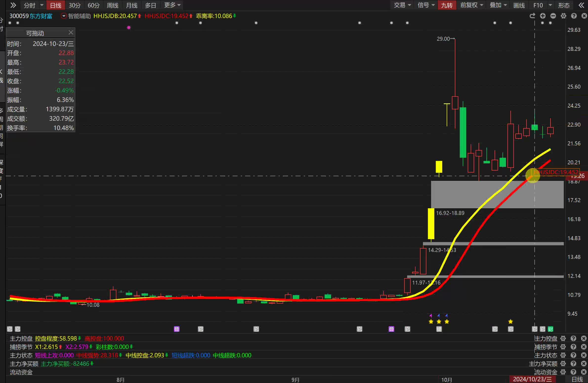Click the 提 event marker icon
The height and width of the screenshot is (383, 588).
[x=439, y=329]
